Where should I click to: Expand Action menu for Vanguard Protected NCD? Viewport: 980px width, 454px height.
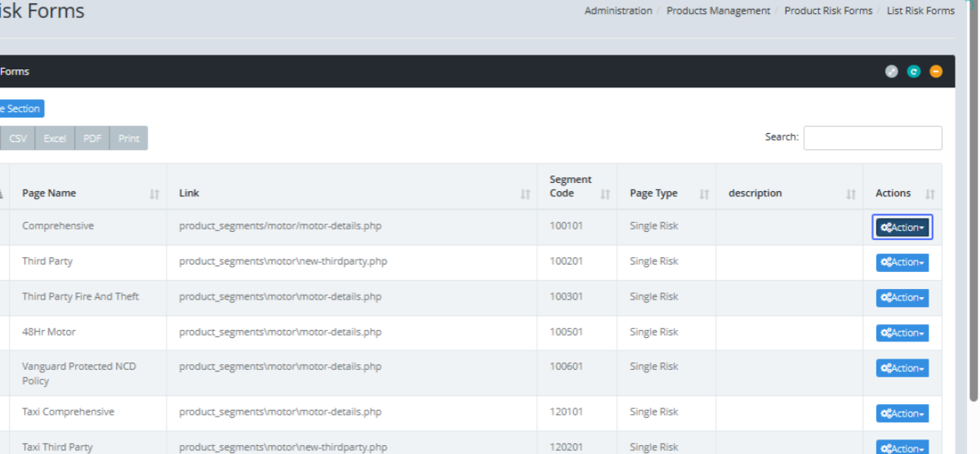point(902,368)
